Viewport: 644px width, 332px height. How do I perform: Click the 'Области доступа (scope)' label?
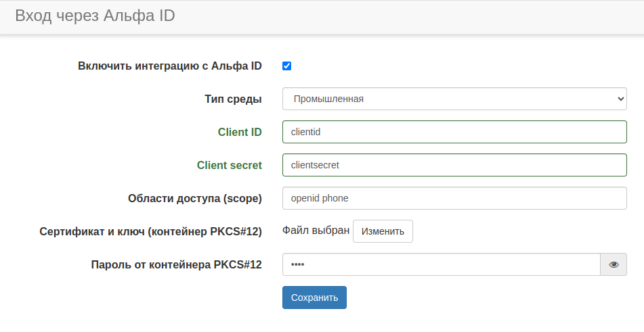[x=194, y=198]
